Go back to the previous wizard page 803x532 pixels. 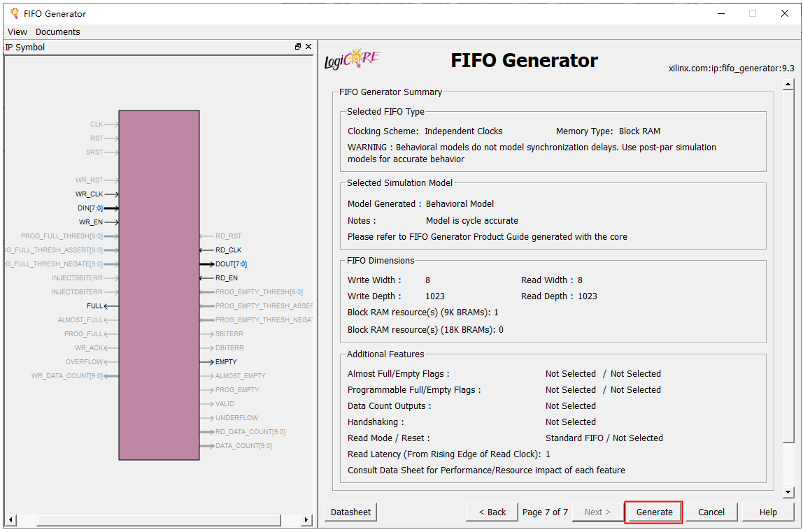coord(492,512)
